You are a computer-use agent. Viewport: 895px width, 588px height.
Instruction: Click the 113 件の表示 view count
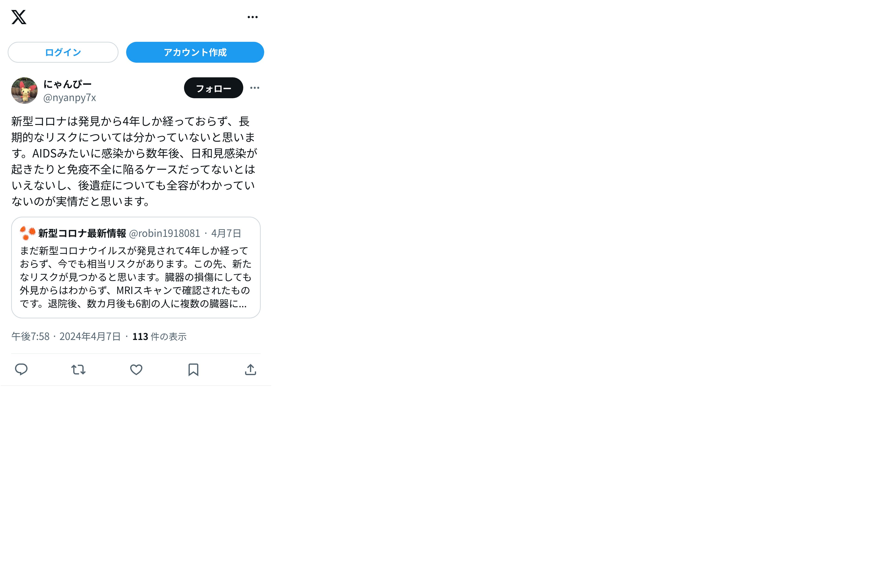159,336
